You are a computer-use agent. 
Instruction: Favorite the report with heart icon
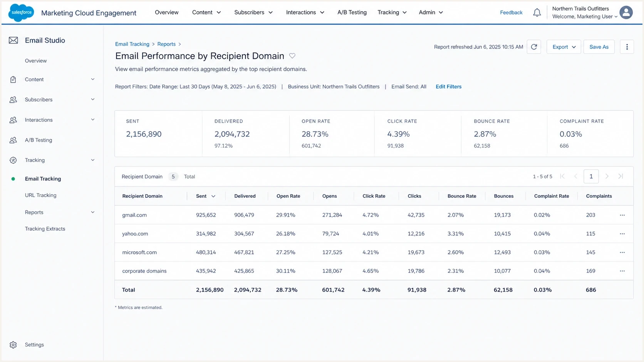292,56
